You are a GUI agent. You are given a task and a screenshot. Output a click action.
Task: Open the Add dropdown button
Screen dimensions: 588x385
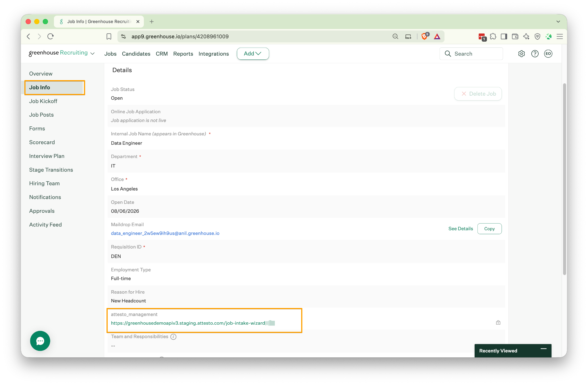point(253,54)
